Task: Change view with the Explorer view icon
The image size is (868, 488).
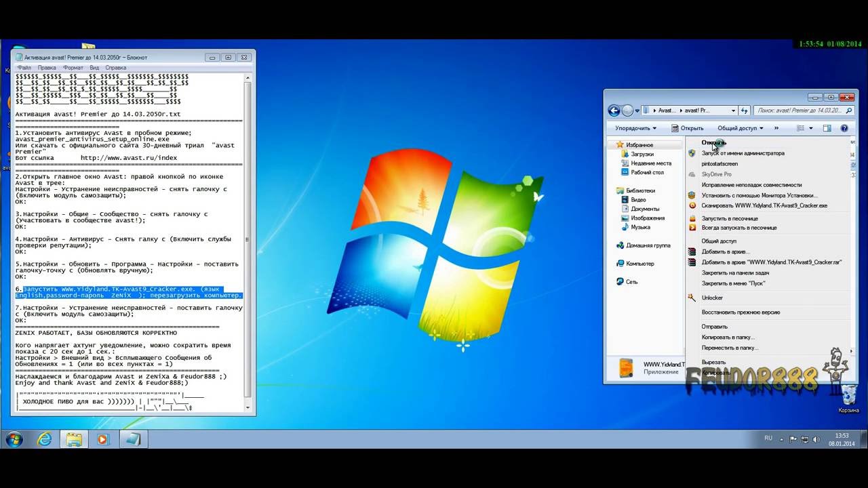Action: pyautogui.click(x=801, y=128)
